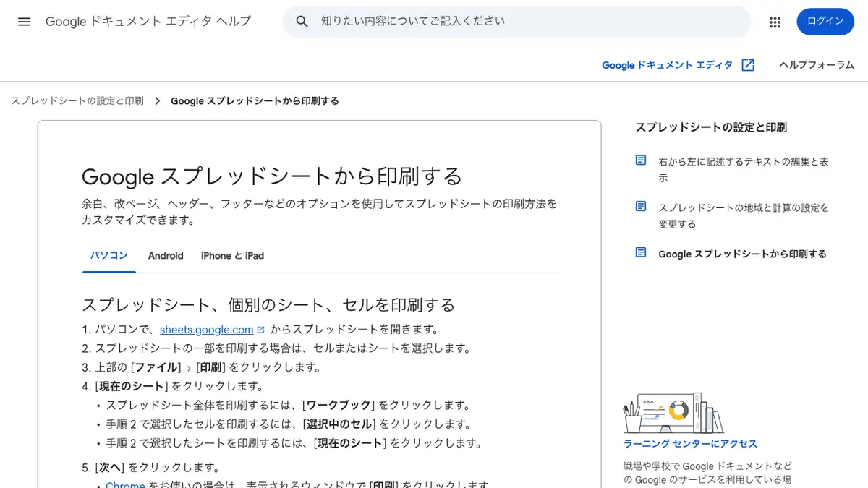Image resolution: width=868 pixels, height=488 pixels.
Task: Open 右から左に記述するテキストの編集と表示 article
Action: 744,169
